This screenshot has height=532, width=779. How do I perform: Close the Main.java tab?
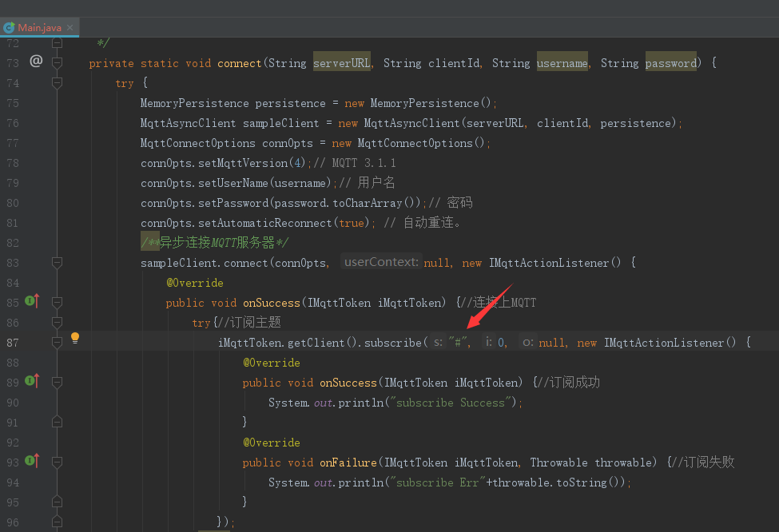[70, 28]
